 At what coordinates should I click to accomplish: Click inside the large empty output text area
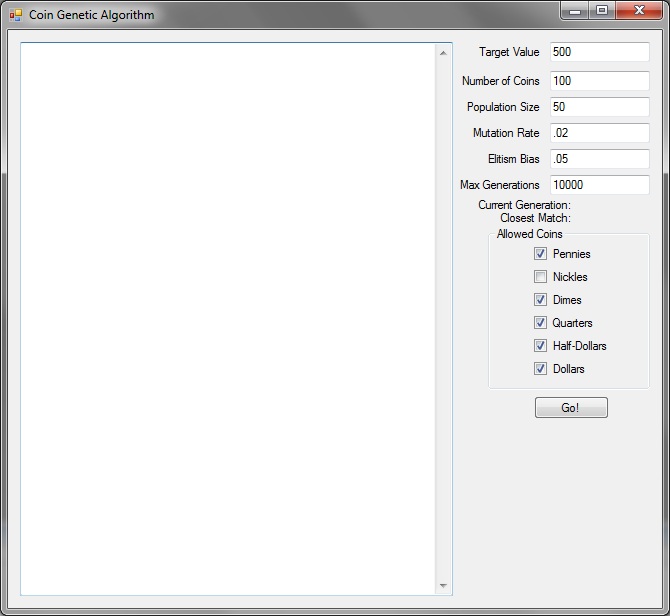point(228,318)
